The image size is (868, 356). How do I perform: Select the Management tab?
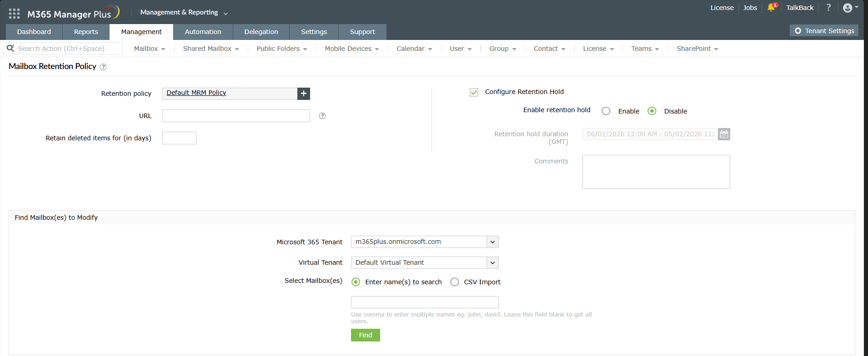141,32
